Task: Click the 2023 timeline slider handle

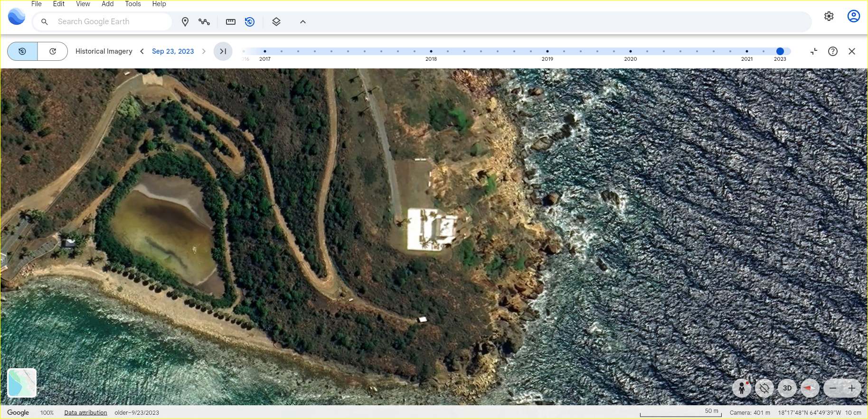Action: (780, 51)
